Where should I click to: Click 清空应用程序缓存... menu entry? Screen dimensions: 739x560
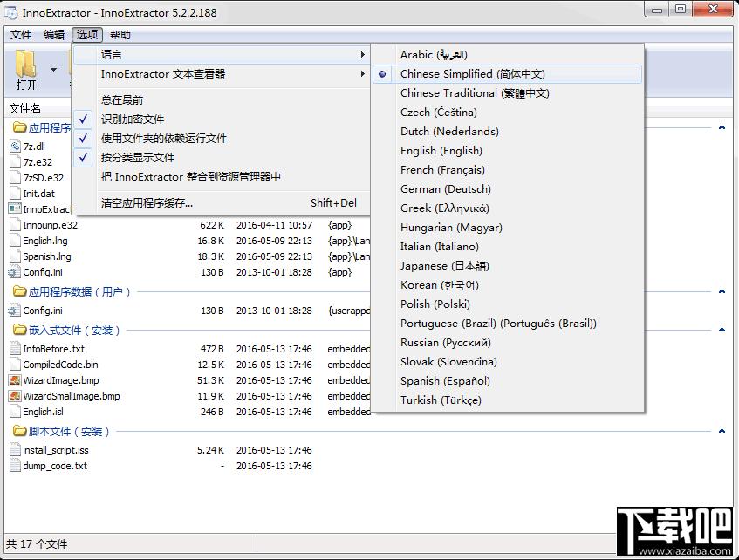(147, 203)
